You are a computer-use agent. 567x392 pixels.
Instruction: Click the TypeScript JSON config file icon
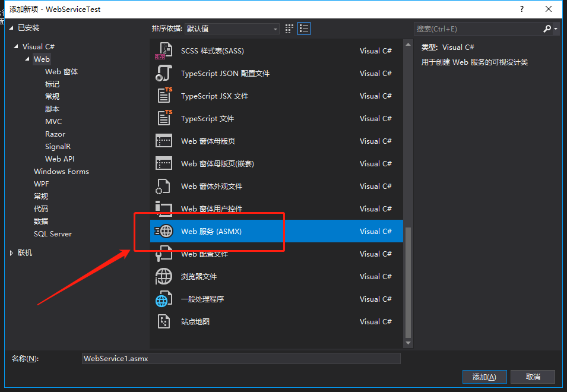click(x=163, y=74)
